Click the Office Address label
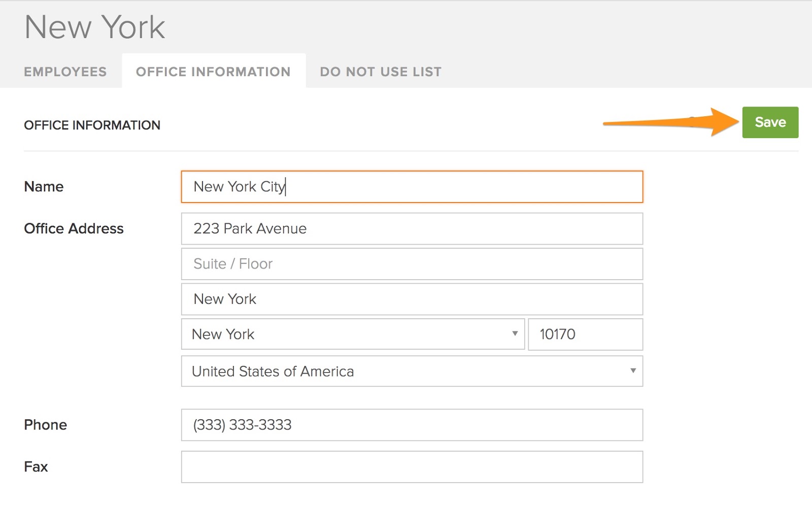 tap(74, 229)
